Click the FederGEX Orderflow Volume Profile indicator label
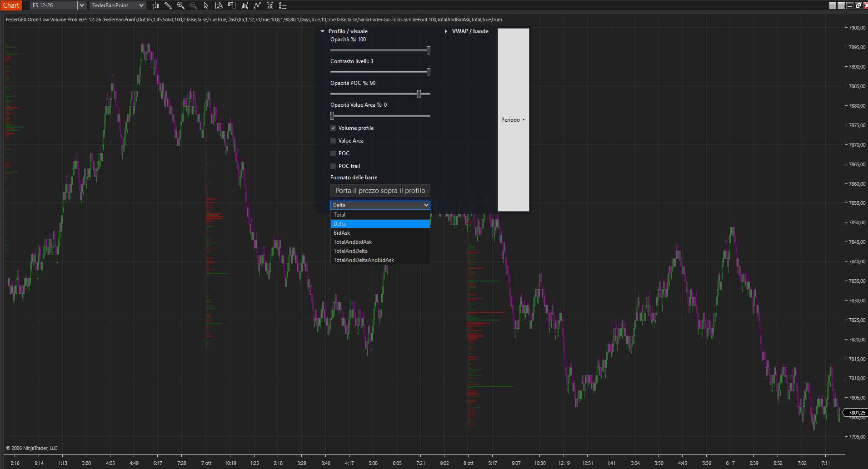Image resolution: width=868 pixels, height=469 pixels. (254, 20)
